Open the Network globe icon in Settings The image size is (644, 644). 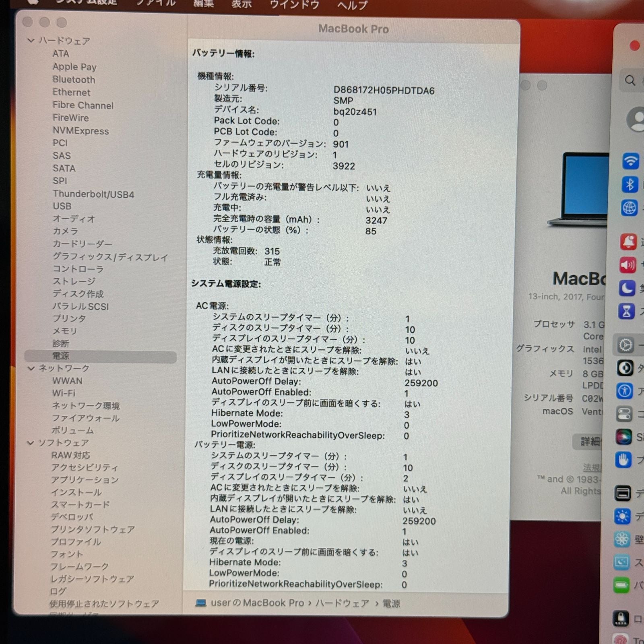[x=630, y=208]
